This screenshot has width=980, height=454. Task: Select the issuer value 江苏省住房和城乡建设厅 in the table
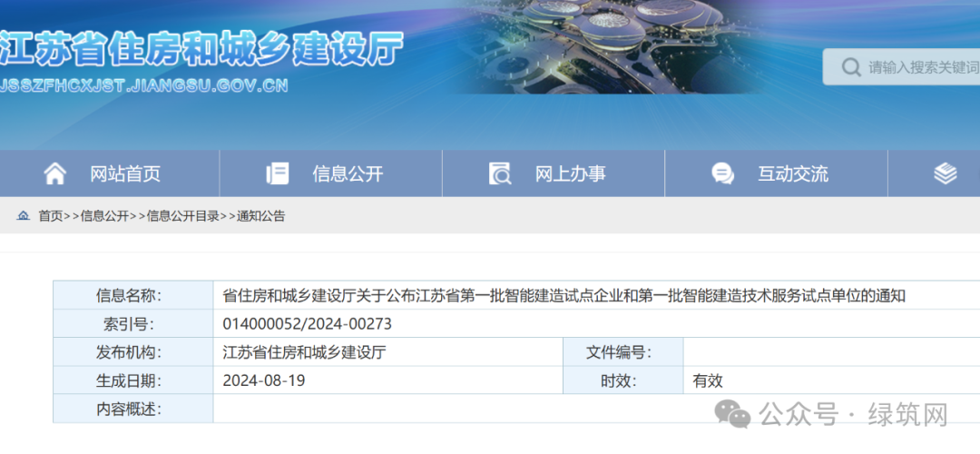click(x=304, y=352)
